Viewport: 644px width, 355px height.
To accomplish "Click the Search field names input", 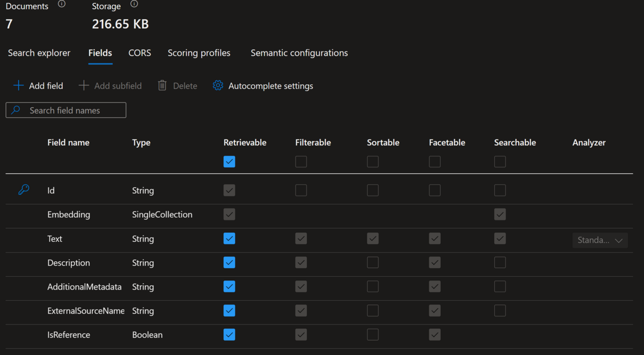I will (72, 110).
